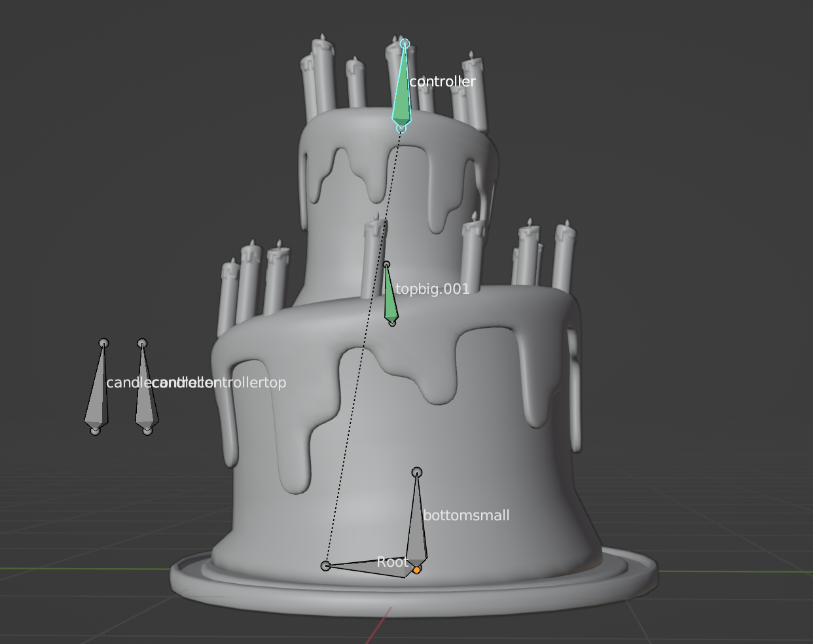Click the top joint of leftmost candlecontroller bone
Screen dimensions: 813x644
click(103, 344)
